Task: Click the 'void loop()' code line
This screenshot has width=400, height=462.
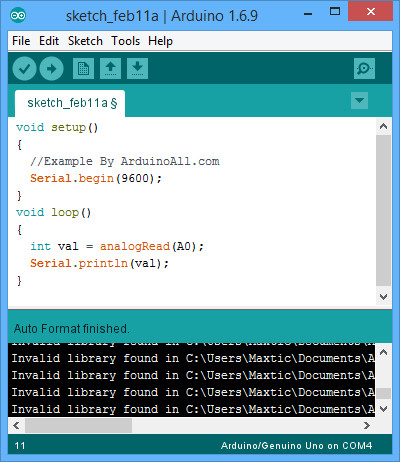Action: (x=53, y=213)
